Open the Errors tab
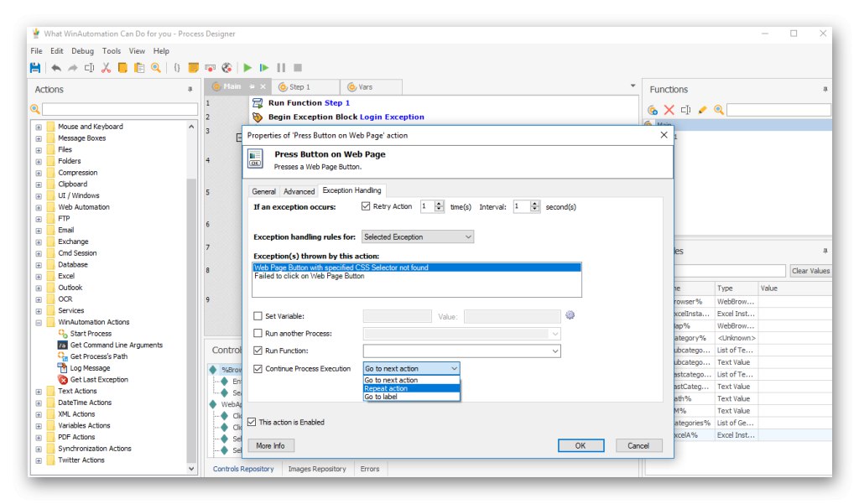Viewport: 859px width, 504px height. (x=370, y=469)
